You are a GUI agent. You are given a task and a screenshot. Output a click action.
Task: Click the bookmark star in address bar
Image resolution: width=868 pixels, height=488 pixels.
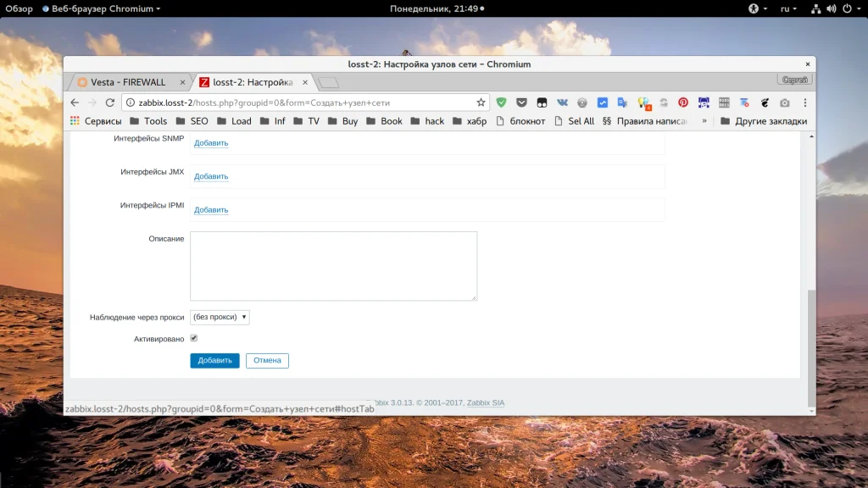481,103
